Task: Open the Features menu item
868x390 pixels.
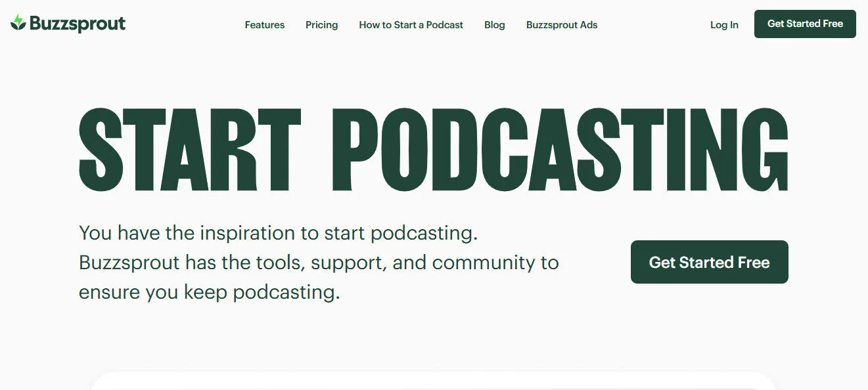Action: [x=264, y=25]
